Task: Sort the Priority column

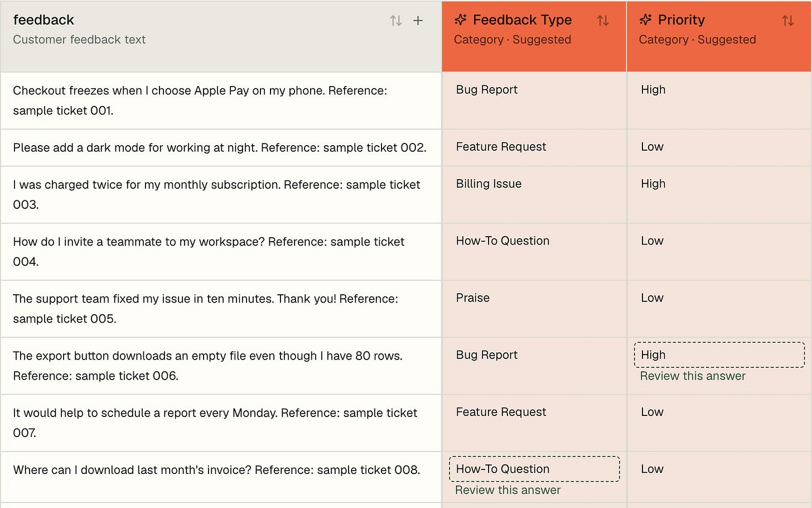Action: pyautogui.click(x=787, y=21)
